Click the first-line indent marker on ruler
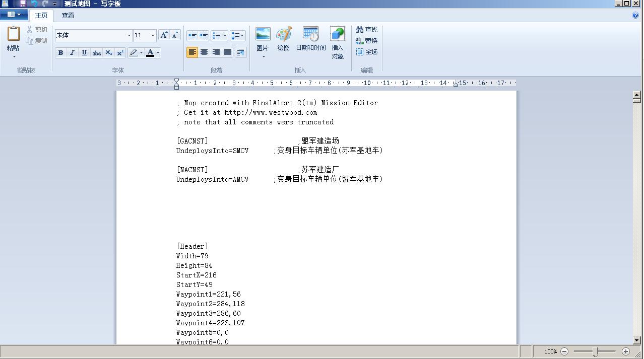 [x=176, y=81]
